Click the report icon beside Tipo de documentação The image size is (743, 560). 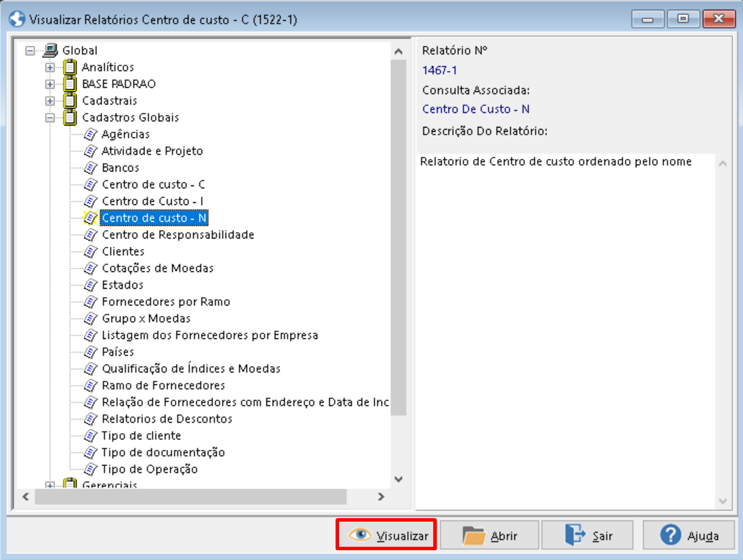pos(91,453)
